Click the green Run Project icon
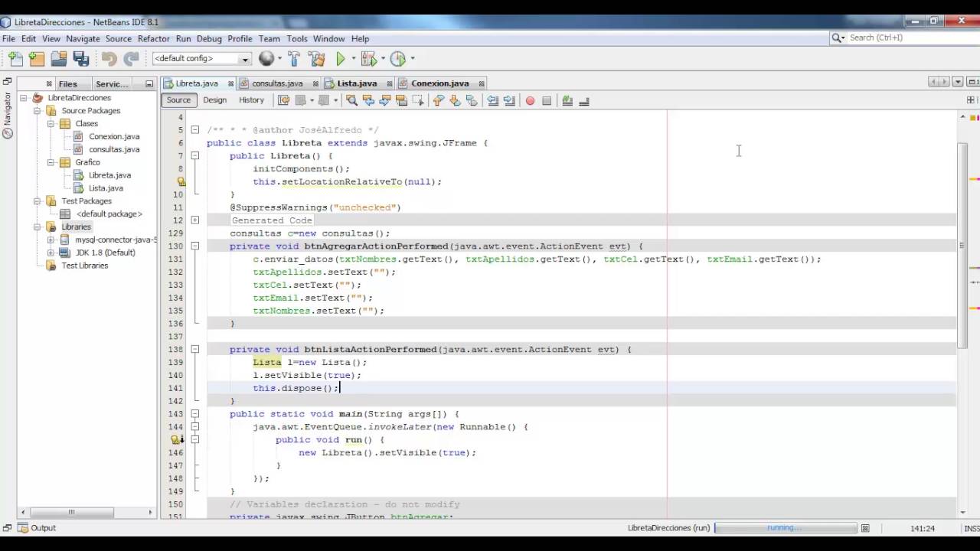 tap(341, 58)
